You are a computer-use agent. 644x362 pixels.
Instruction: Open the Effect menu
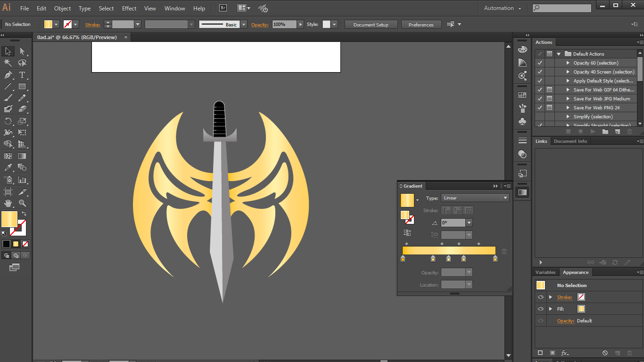[x=129, y=8]
